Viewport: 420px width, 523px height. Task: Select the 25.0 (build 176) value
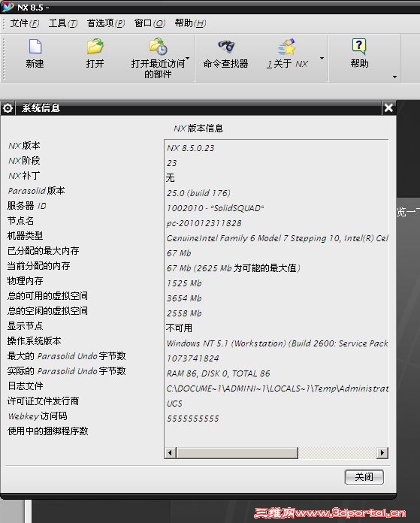[x=198, y=193]
